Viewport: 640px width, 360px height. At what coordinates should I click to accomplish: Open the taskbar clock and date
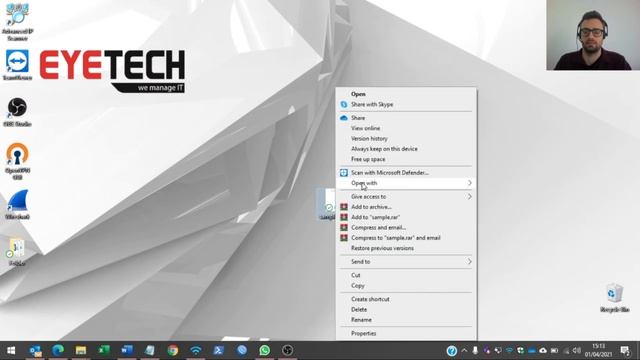[598, 351]
